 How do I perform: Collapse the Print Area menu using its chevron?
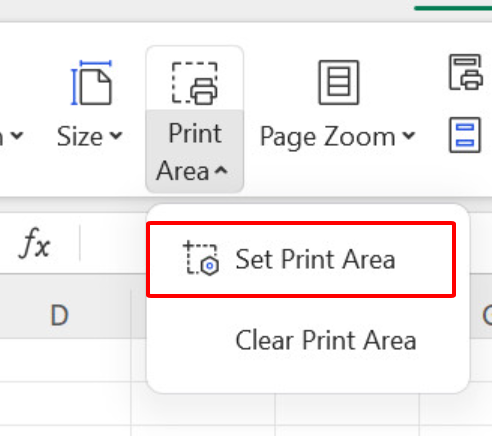click(221, 171)
